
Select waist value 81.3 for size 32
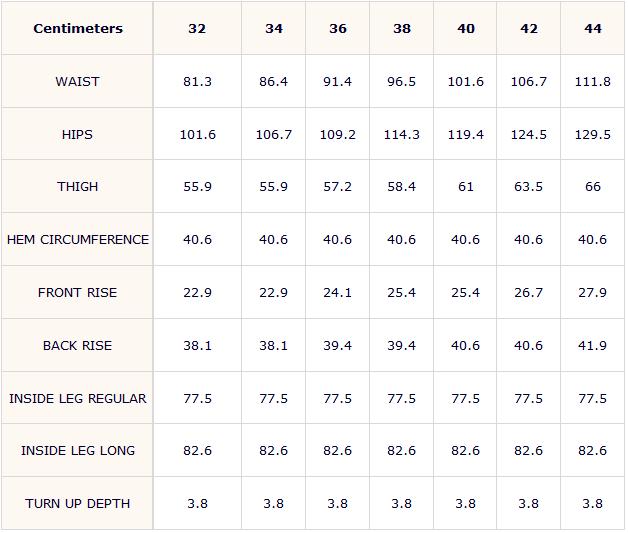point(197,81)
